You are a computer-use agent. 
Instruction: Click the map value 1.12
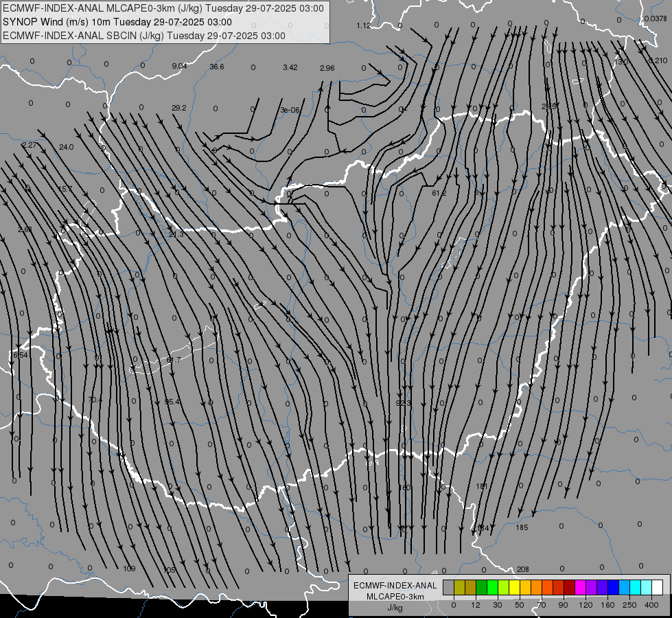click(363, 25)
